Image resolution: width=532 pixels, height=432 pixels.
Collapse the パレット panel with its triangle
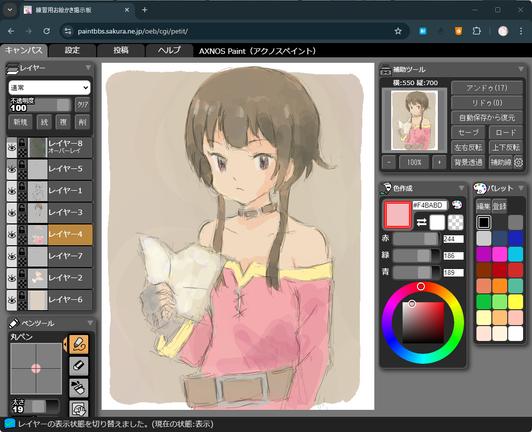point(521,188)
